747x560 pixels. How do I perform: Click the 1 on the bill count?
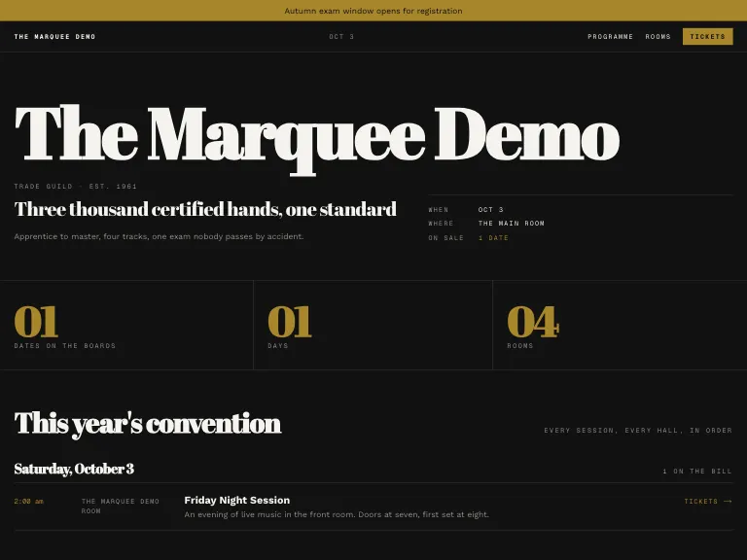[697, 471]
